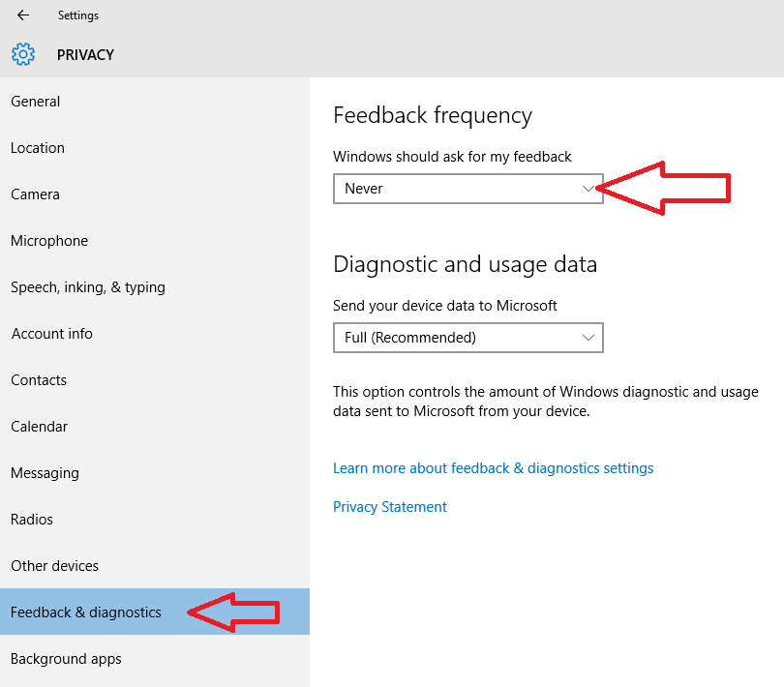
Task: Open Speech, inking, & typing settings
Action: pyautogui.click(x=155, y=287)
